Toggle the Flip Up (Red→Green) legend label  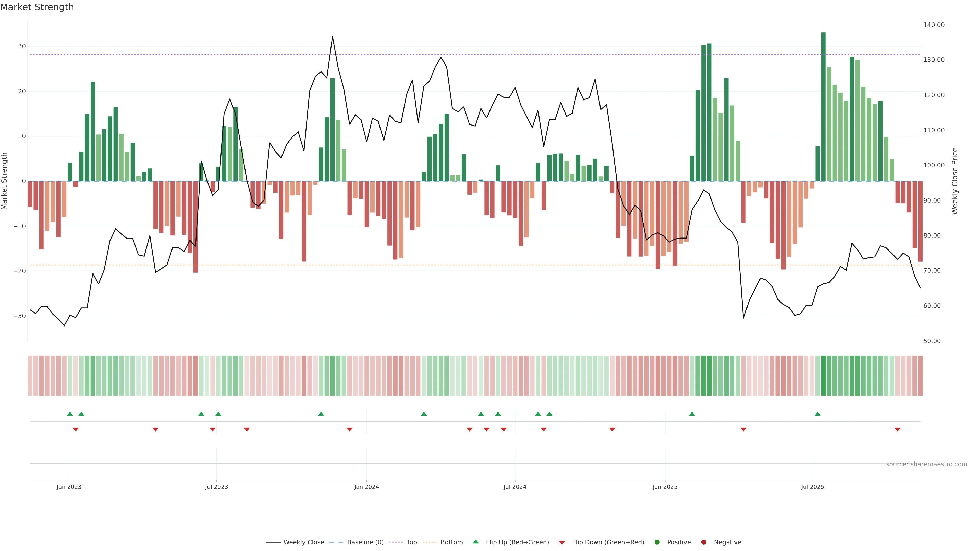click(517, 542)
